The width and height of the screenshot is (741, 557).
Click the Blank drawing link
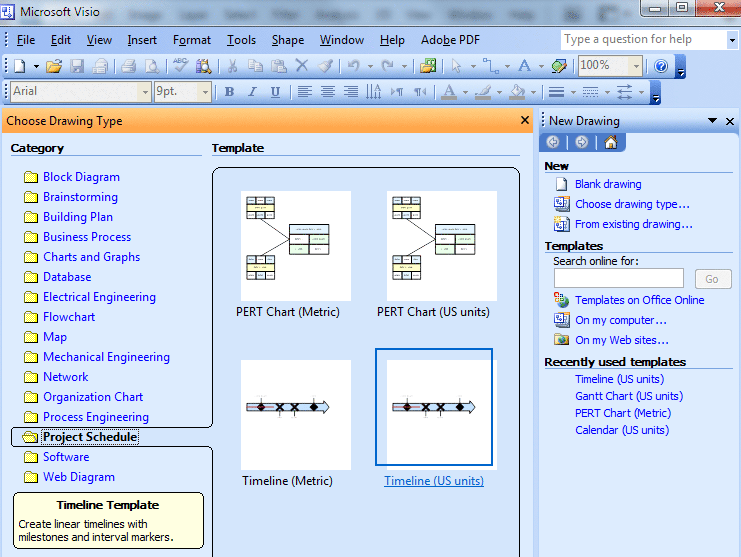[x=608, y=184]
